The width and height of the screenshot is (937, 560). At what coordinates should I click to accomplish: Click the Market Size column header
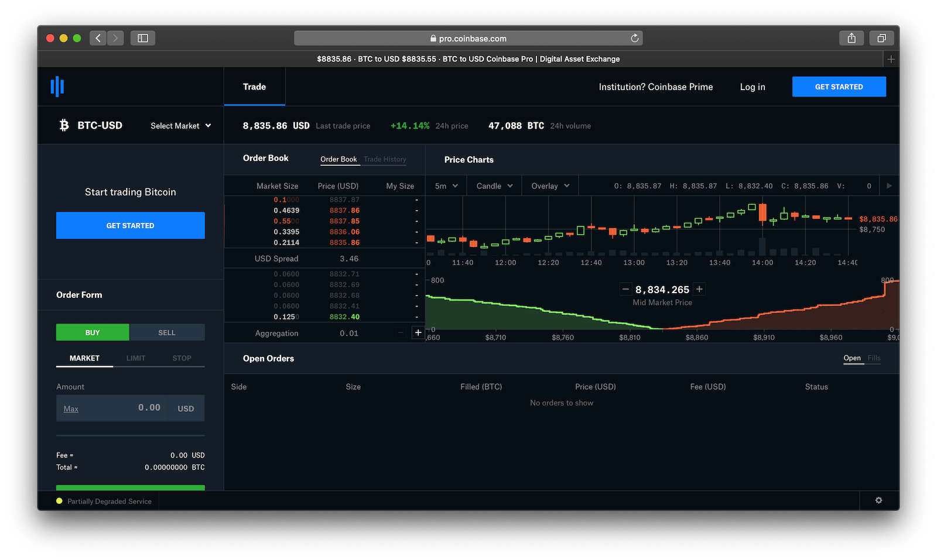pyautogui.click(x=278, y=186)
